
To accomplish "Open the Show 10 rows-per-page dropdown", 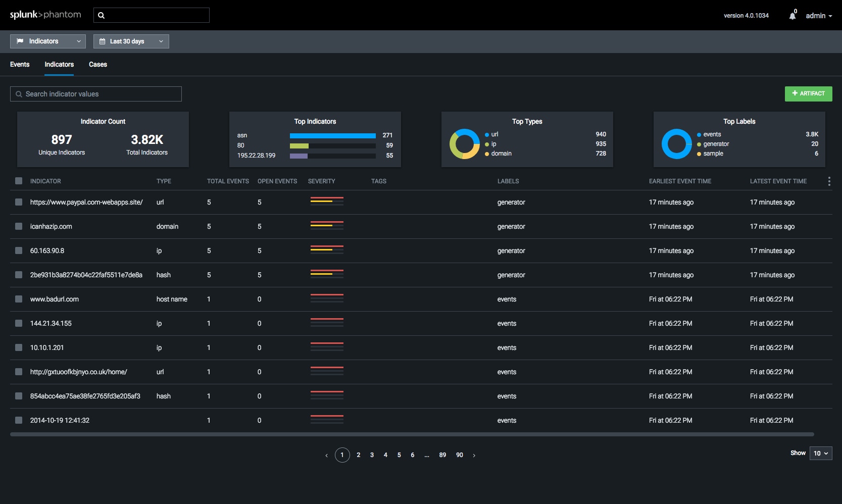I will (821, 453).
